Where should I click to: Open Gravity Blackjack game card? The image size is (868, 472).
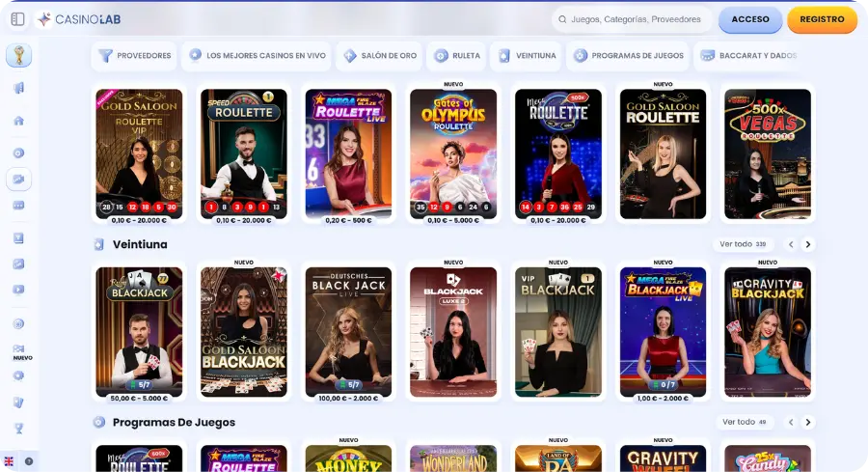click(x=768, y=332)
